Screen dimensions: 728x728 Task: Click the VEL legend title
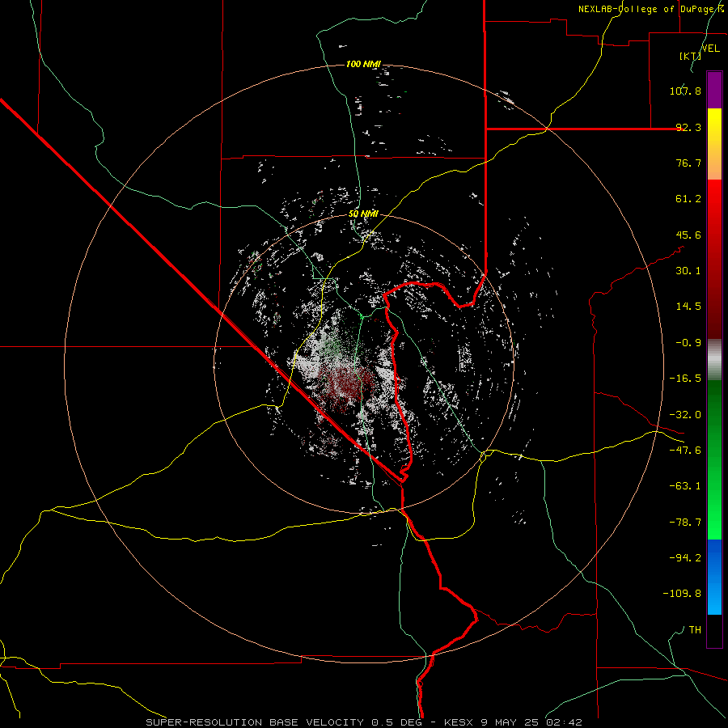pyautogui.click(x=711, y=48)
